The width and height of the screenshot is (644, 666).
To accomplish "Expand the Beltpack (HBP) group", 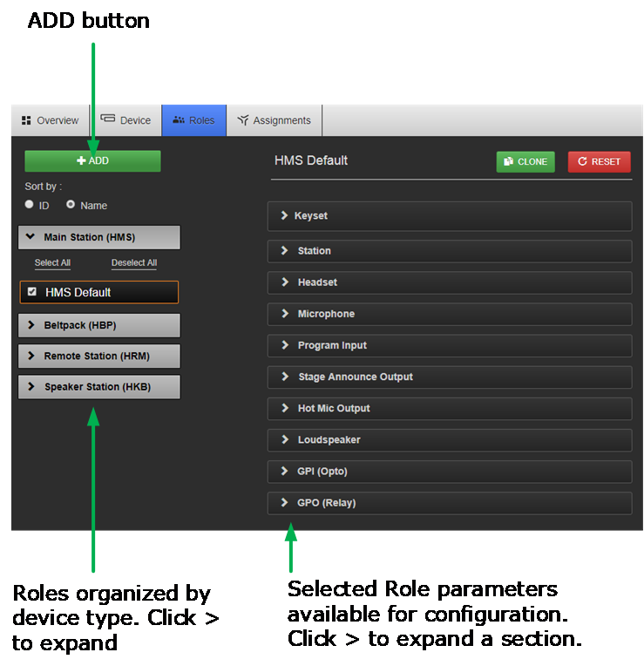I will click(x=99, y=325).
